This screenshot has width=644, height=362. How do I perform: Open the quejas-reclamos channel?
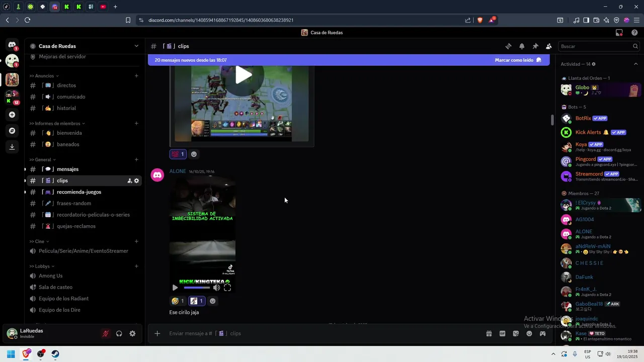(84, 226)
